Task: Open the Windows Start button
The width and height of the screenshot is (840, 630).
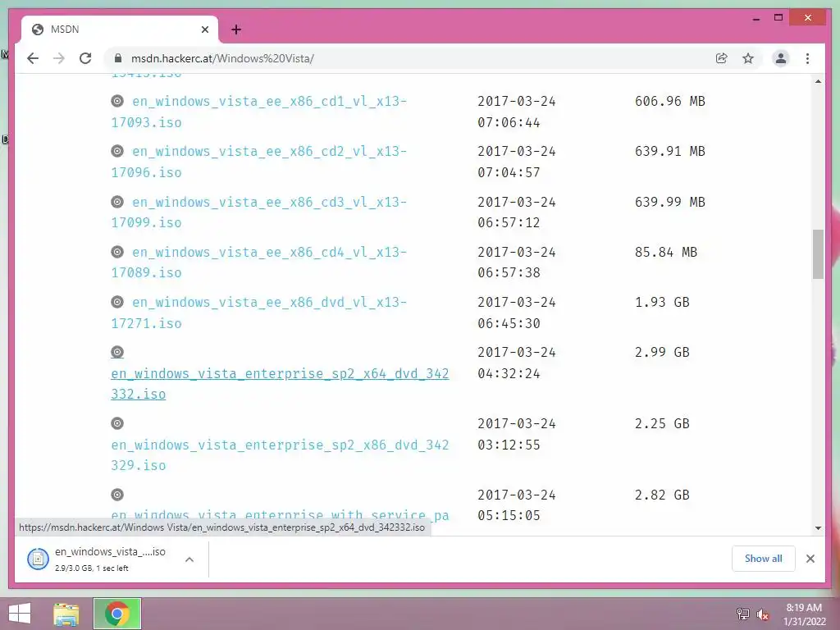Action: click(20, 614)
